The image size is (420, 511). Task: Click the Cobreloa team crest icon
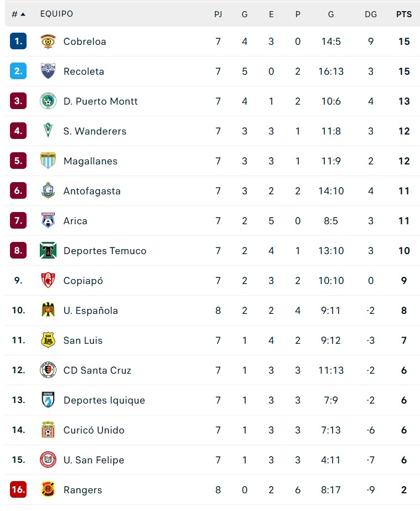pos(48,42)
